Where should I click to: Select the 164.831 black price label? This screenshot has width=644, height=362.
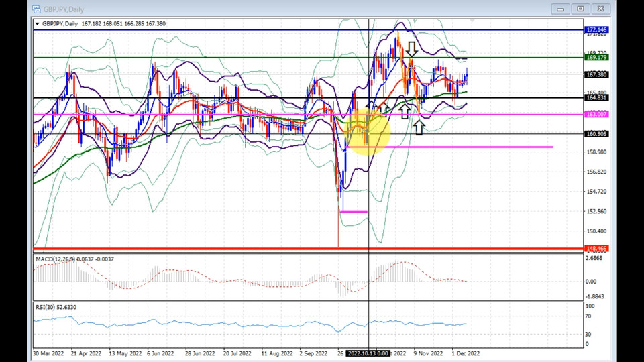tap(596, 98)
